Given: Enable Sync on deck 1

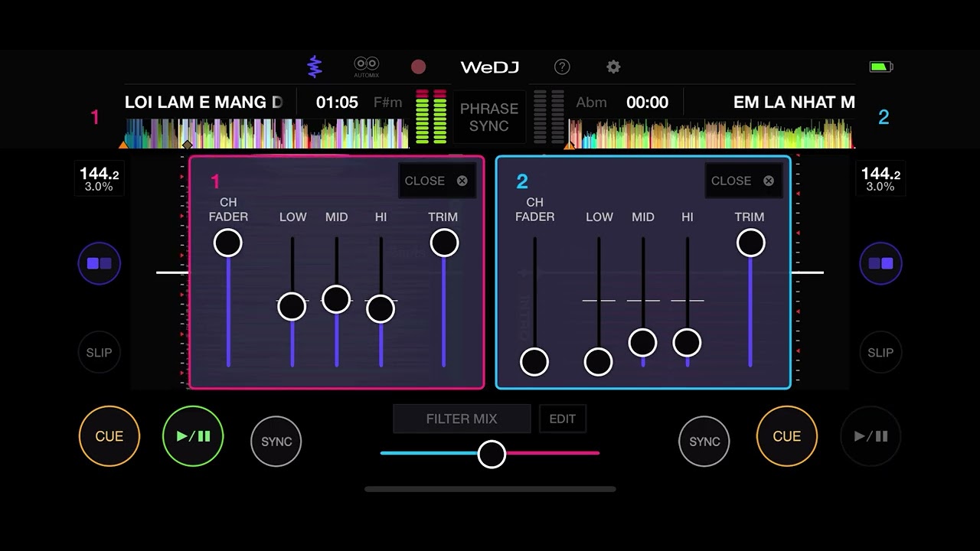Looking at the screenshot, I should (x=276, y=442).
